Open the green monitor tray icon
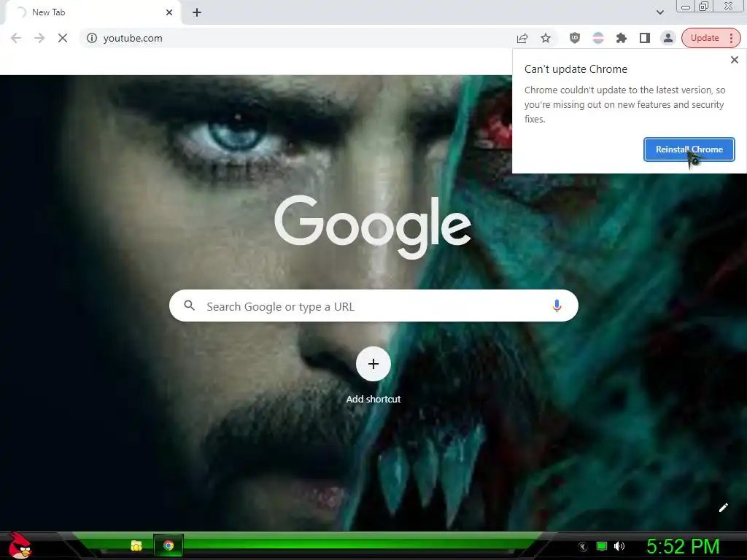The width and height of the screenshot is (747, 560). click(x=602, y=546)
